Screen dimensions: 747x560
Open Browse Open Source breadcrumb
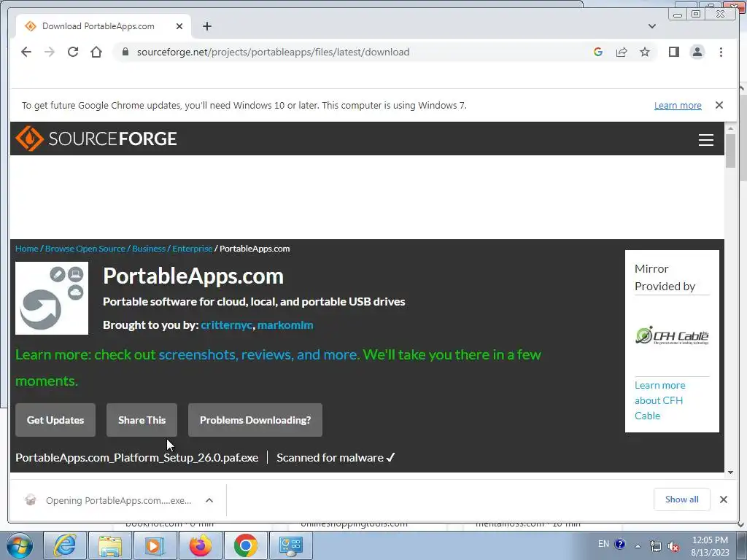tap(85, 249)
